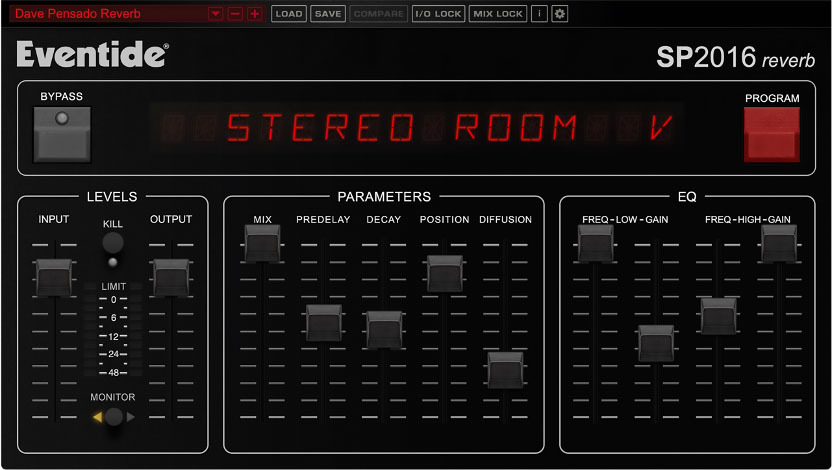Screen dimensions: 832x470
Task: Click the MONITOR right arrow
Action: click(130, 417)
